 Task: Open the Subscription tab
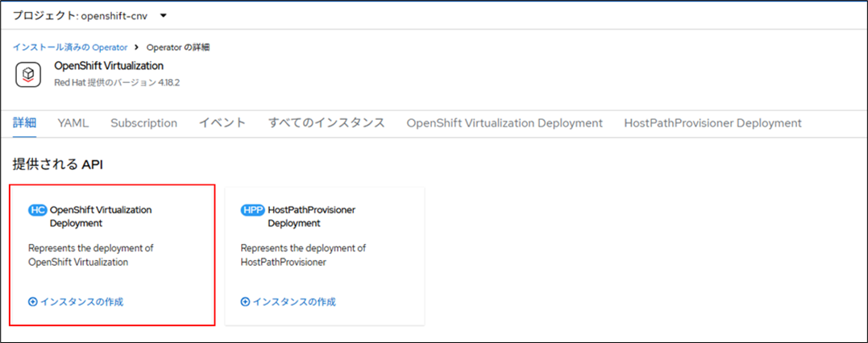coord(143,123)
